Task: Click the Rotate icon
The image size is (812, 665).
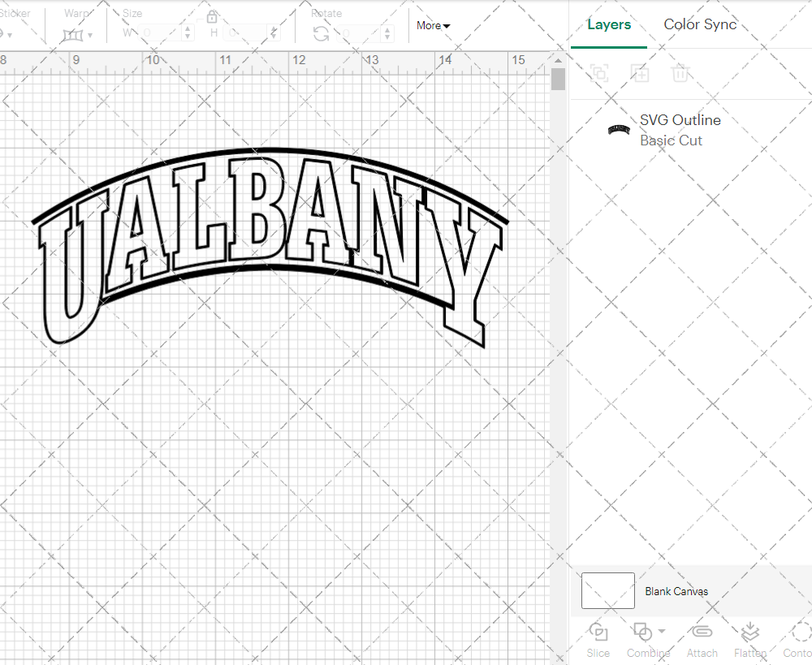Action: (x=321, y=32)
